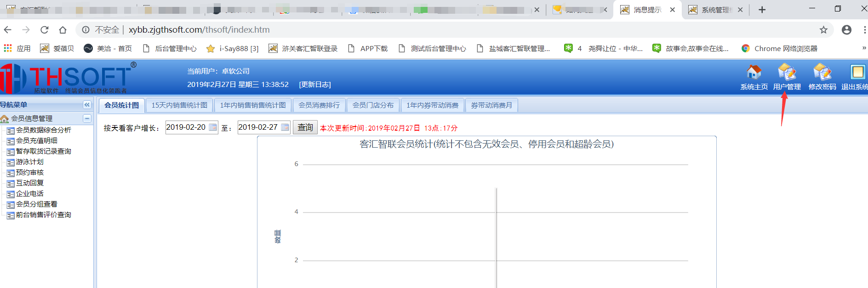Open 互动回复 in the menu tree
Screen dimensions: 868x288
(x=30, y=183)
